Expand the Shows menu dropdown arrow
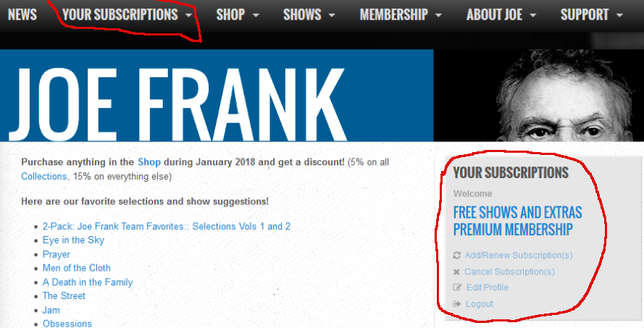The height and width of the screenshot is (328, 644). click(332, 16)
